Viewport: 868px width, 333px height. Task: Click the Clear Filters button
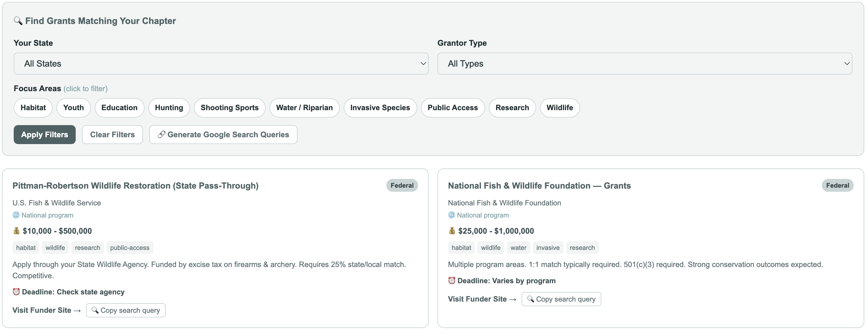pos(112,135)
